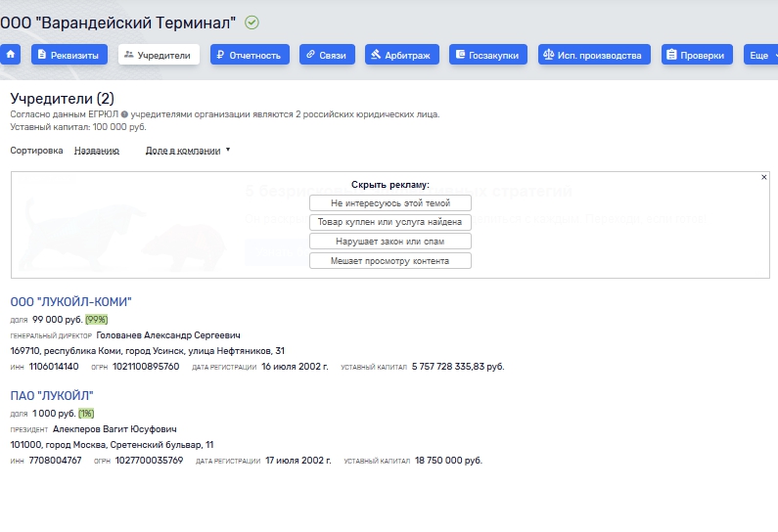The width and height of the screenshot is (778, 532).
Task: Click the green verified checkmark icon
Action: tap(252, 22)
